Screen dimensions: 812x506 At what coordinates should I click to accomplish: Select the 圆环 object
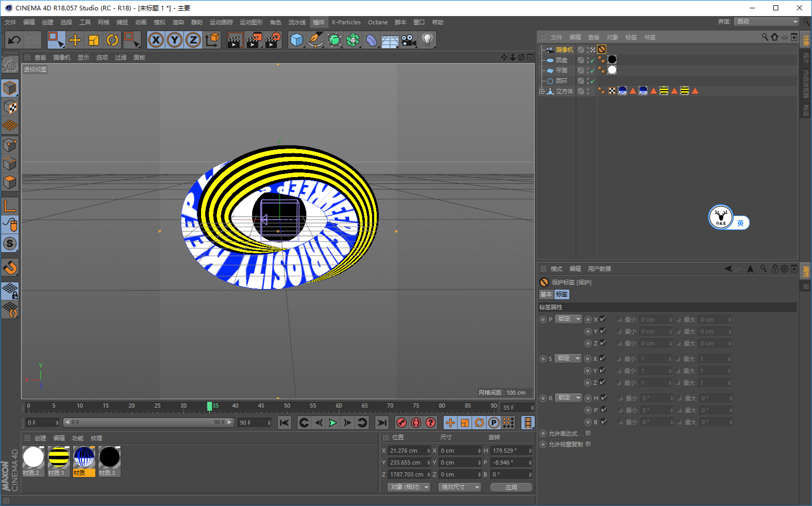562,81
